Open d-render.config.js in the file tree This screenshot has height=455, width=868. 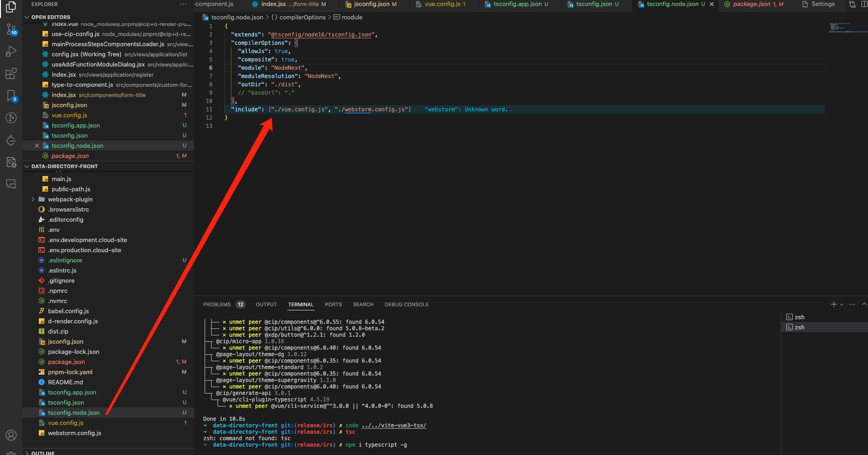(x=73, y=321)
